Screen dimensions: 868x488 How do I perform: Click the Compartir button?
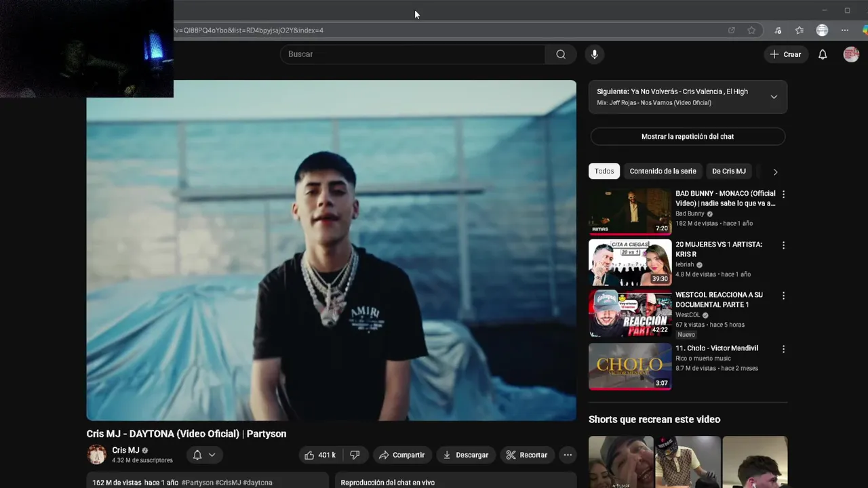click(401, 455)
